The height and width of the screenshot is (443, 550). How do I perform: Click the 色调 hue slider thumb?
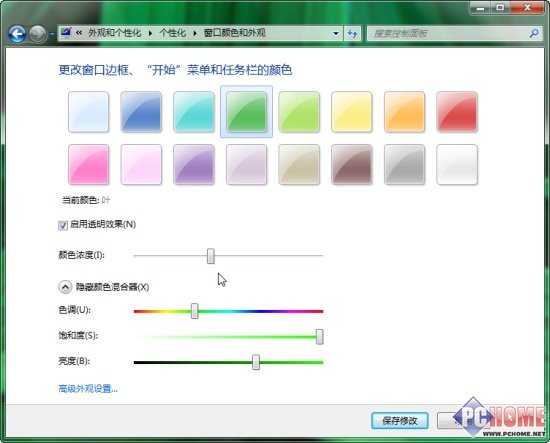(x=195, y=311)
